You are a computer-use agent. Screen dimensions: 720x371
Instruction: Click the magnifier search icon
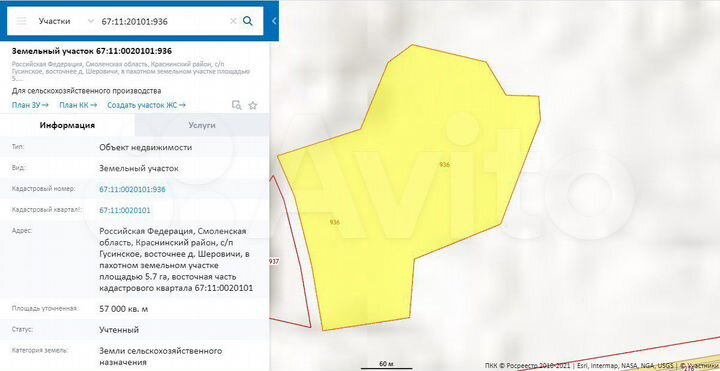(x=248, y=21)
